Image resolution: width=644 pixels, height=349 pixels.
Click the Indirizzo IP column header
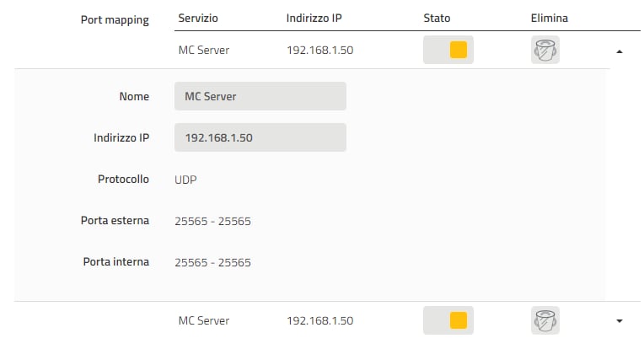pyautogui.click(x=314, y=18)
